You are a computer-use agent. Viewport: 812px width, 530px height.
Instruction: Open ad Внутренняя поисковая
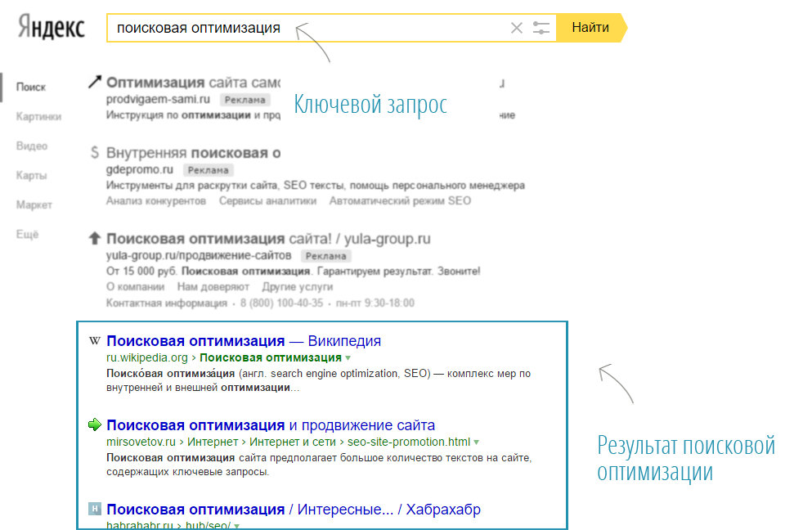[x=193, y=153]
